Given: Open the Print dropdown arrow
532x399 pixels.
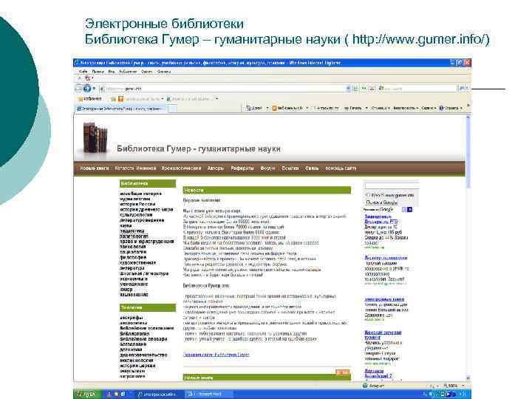Looking at the screenshot, I should tap(366, 108).
